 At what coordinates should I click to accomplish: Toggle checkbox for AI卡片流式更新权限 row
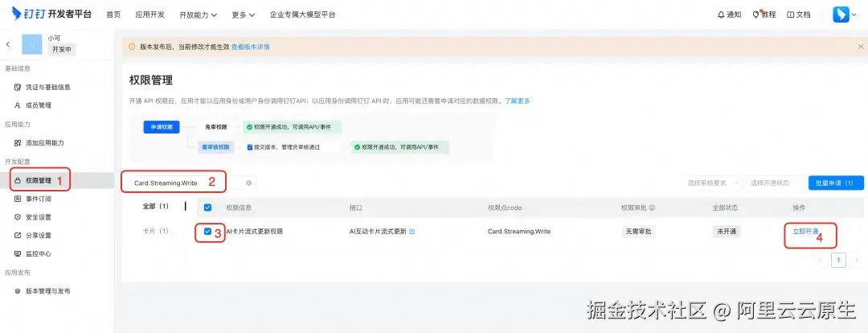[207, 232]
